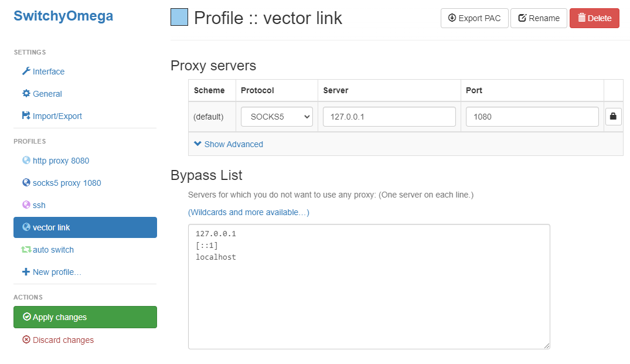630x364 pixels.
Task: Click the Export PAC button
Action: point(474,18)
